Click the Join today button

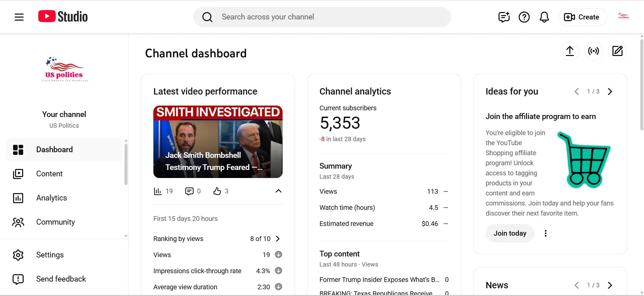pos(510,233)
